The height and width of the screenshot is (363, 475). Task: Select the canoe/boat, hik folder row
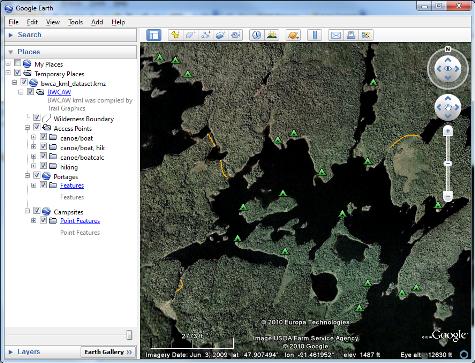coord(82,148)
